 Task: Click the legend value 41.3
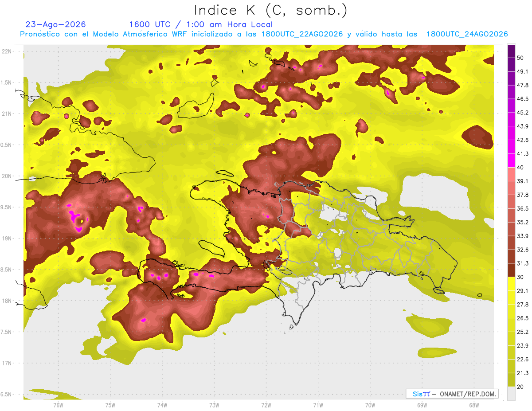click(523, 154)
